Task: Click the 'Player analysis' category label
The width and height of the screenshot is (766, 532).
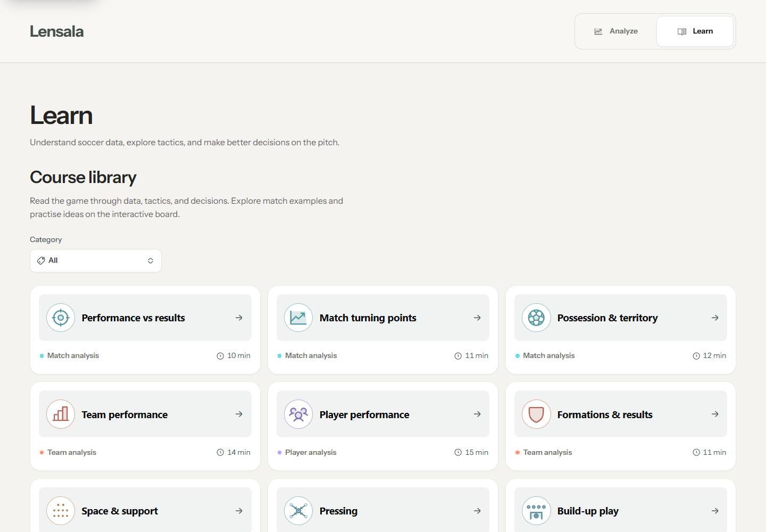Action: (x=311, y=452)
